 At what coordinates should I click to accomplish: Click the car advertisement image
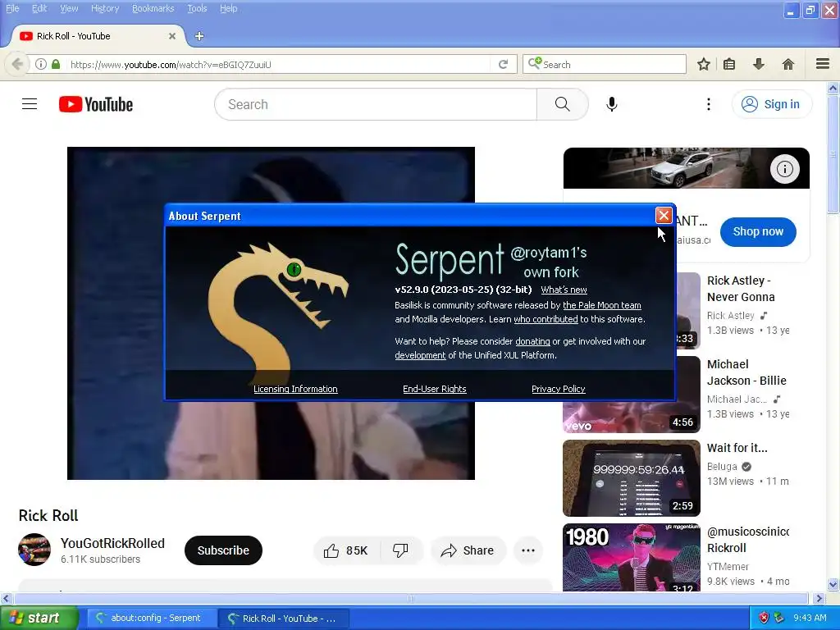(686, 167)
